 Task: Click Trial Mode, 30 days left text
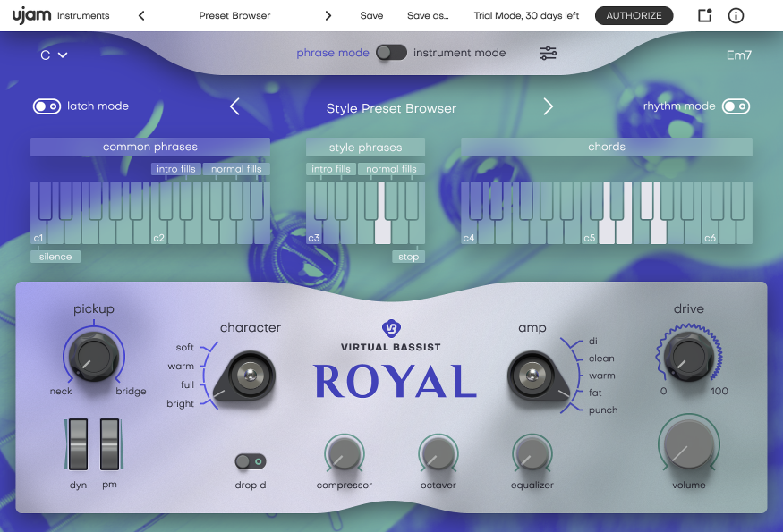pyautogui.click(x=526, y=16)
